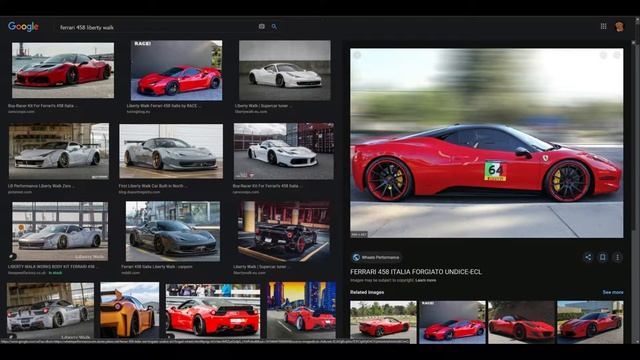Click the Learn more copyright link

(425, 280)
